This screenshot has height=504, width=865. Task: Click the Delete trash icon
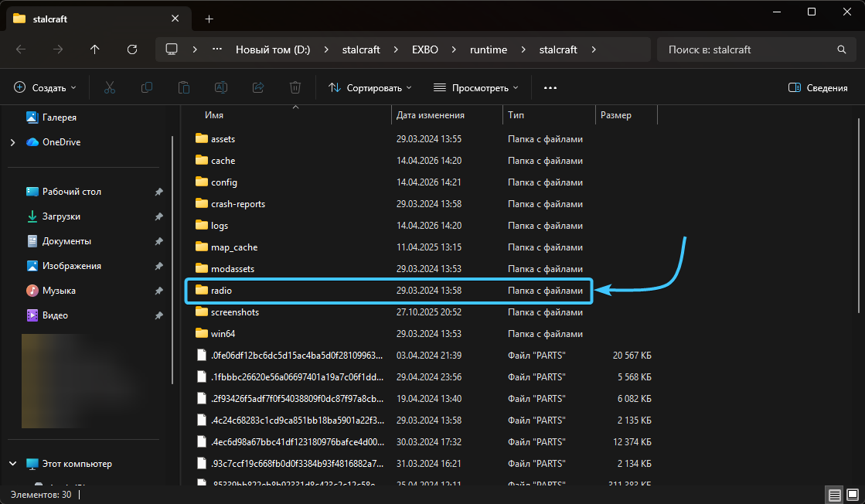(295, 88)
